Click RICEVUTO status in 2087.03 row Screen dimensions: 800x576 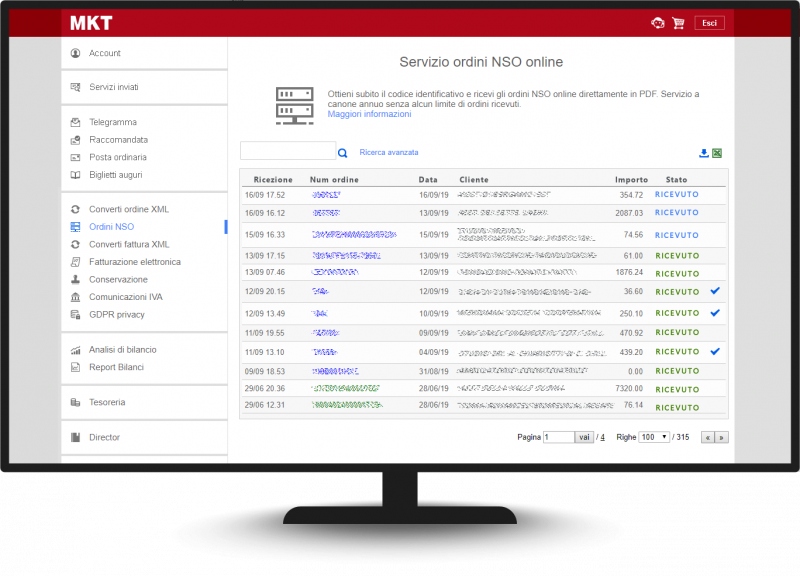click(x=677, y=212)
